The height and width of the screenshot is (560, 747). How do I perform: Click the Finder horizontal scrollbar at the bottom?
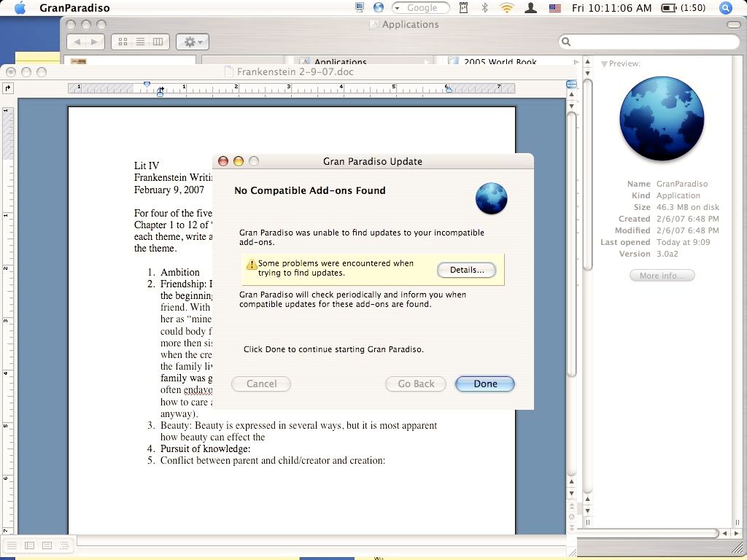tap(648, 533)
